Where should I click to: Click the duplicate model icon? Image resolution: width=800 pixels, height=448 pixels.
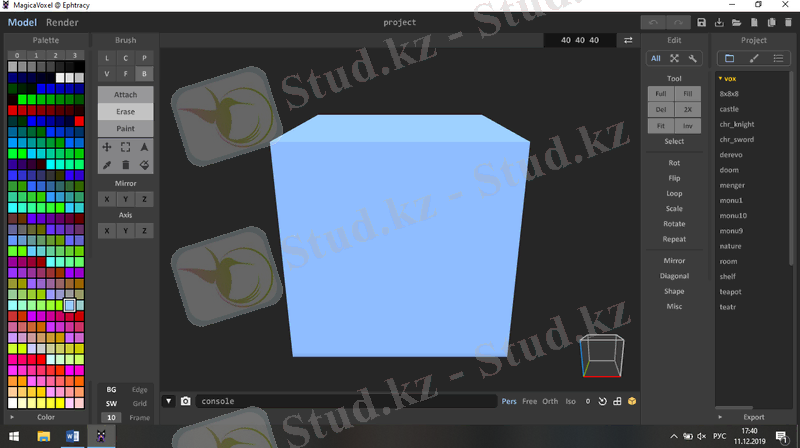pos(771,22)
